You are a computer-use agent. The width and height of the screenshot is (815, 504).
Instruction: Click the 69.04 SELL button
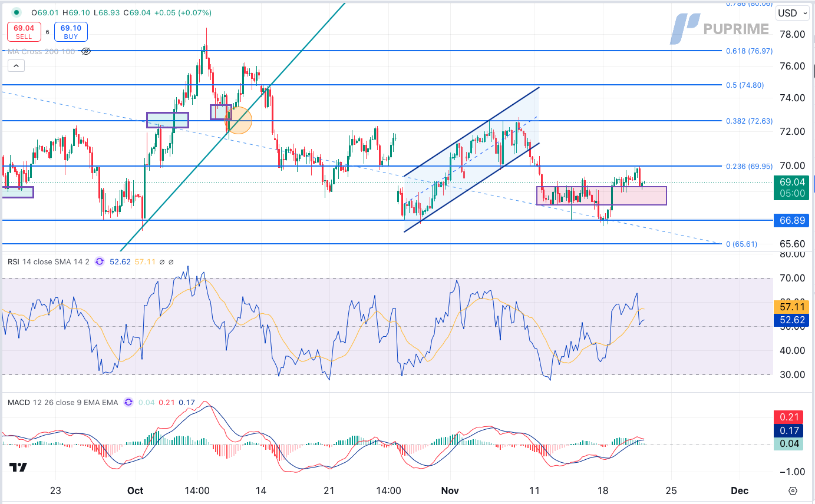[x=24, y=32]
